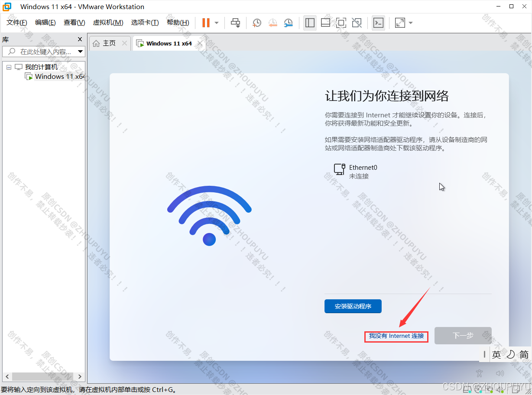The height and width of the screenshot is (395, 532).
Task: Click the guest volume speaker icon
Action: [x=500, y=373]
